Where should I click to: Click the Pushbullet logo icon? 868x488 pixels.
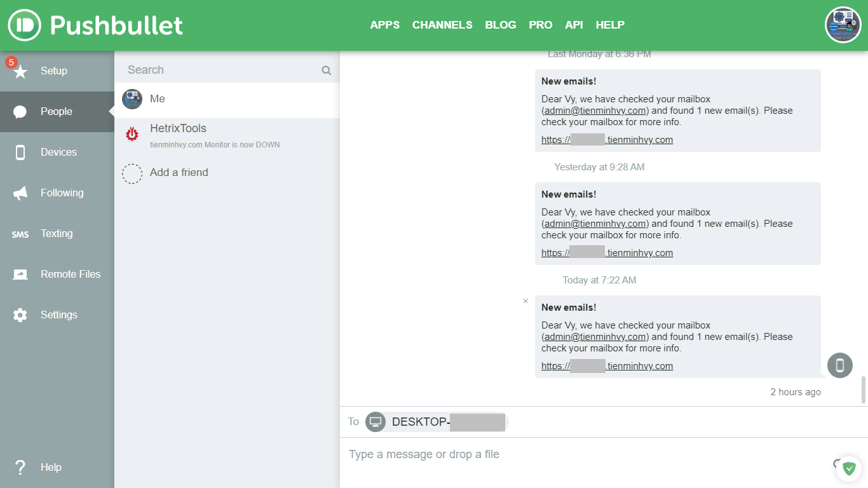(x=24, y=25)
